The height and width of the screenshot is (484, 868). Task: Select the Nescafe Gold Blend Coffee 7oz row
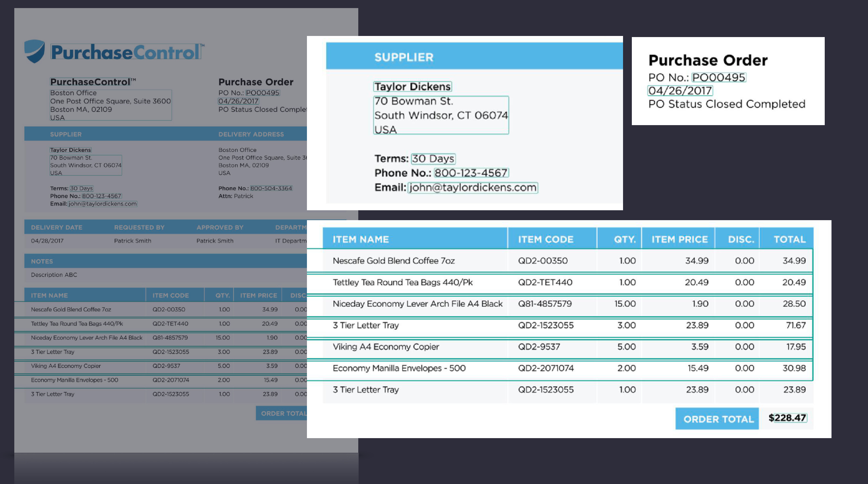click(x=393, y=261)
